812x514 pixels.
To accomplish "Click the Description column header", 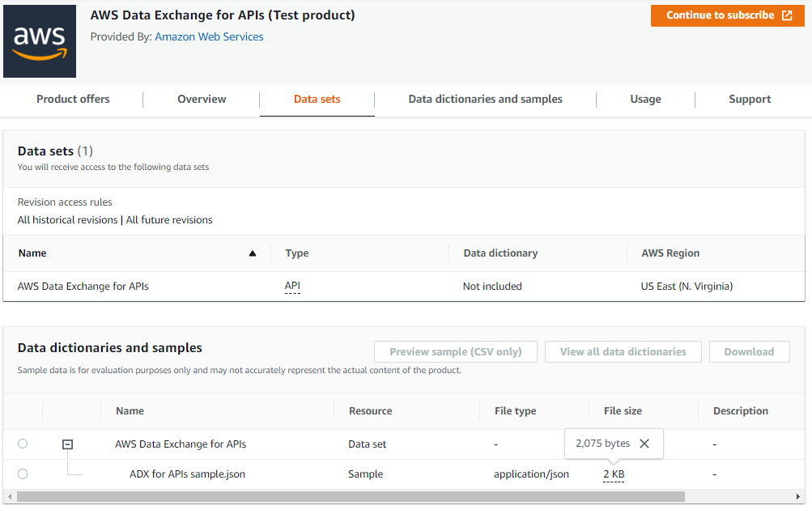I will (x=741, y=411).
